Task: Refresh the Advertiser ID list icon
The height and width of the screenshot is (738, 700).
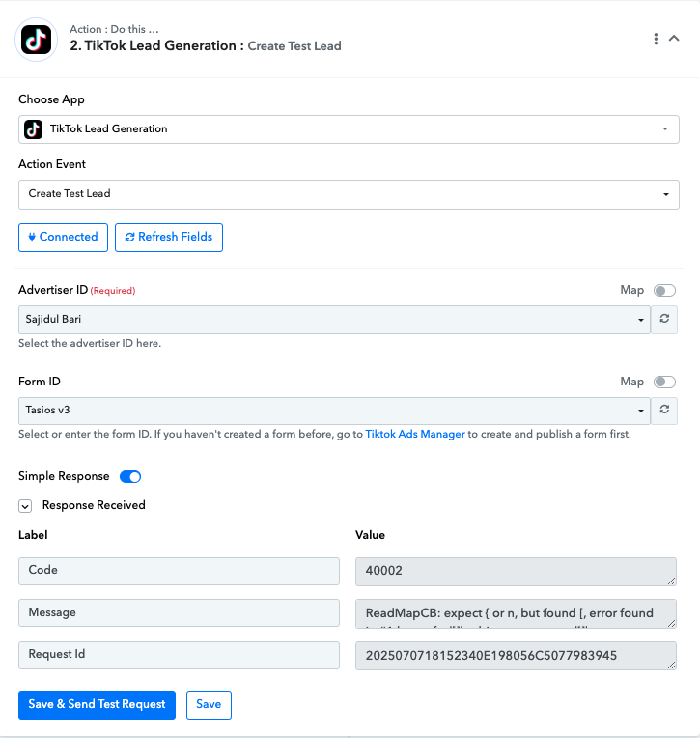Action: pyautogui.click(x=664, y=319)
